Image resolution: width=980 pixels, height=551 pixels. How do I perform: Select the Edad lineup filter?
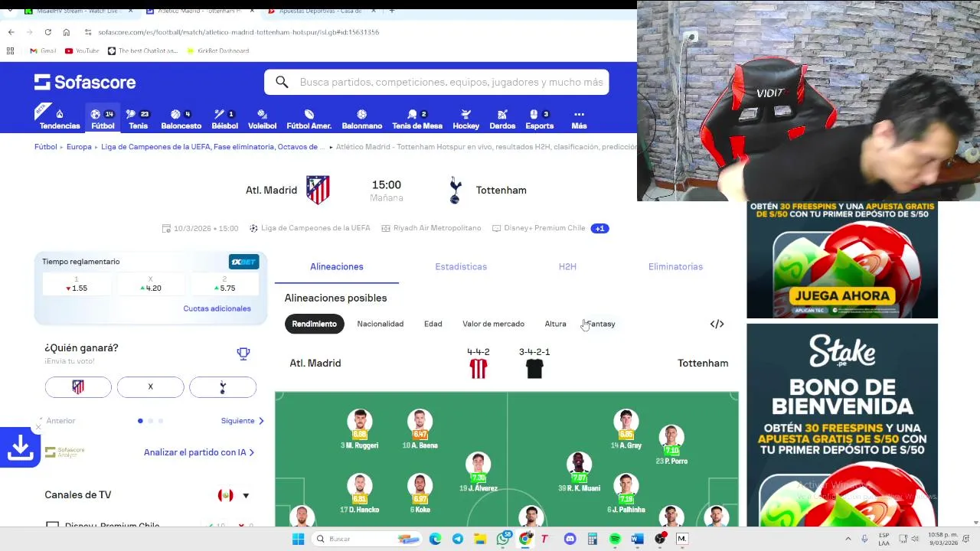(x=433, y=324)
